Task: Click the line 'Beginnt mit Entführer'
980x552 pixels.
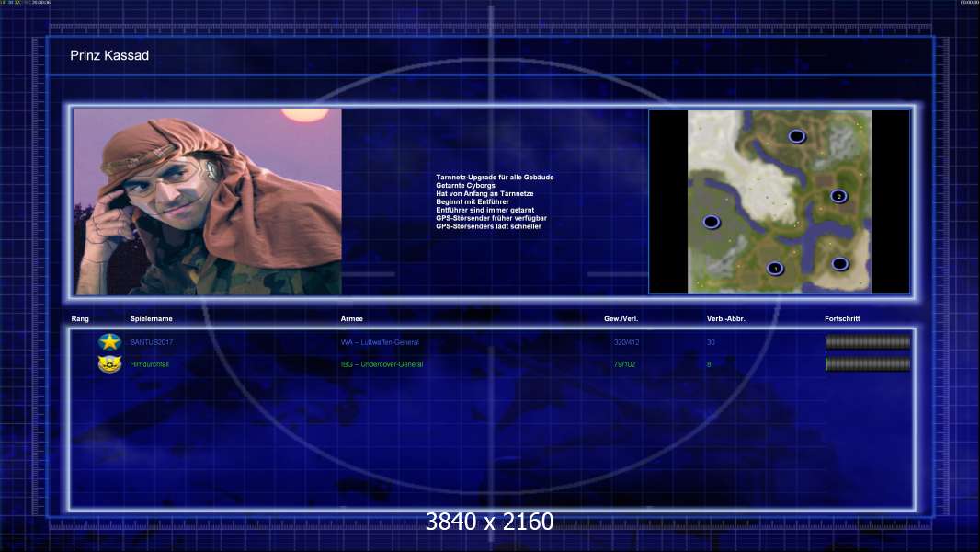Action: point(473,201)
